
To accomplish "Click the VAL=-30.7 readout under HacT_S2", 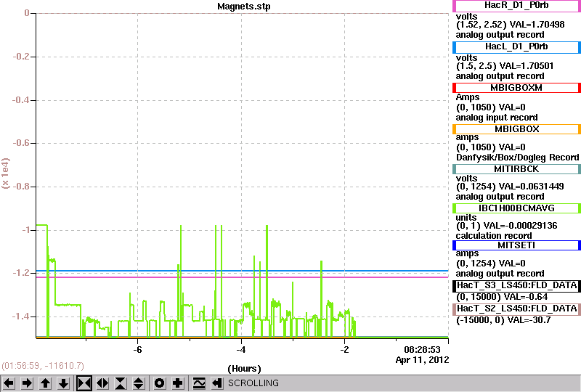I will (529, 320).
